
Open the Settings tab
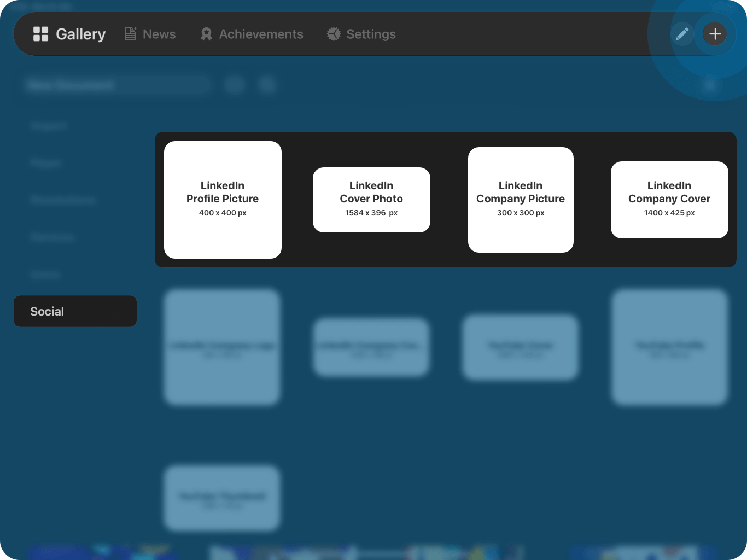[x=361, y=34]
